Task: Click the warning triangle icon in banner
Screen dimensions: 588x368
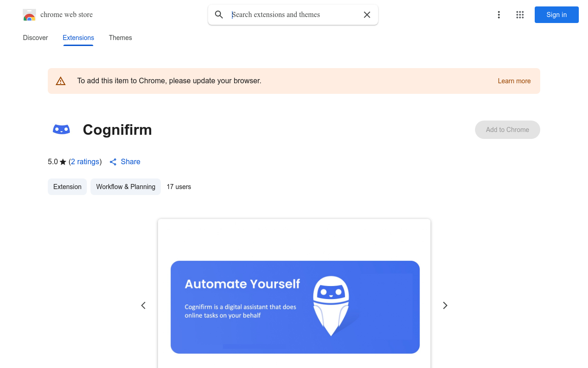Action: pyautogui.click(x=61, y=81)
